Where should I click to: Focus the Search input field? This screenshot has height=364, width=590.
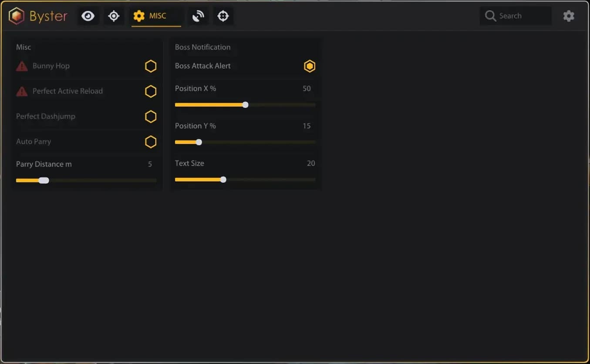coord(516,16)
